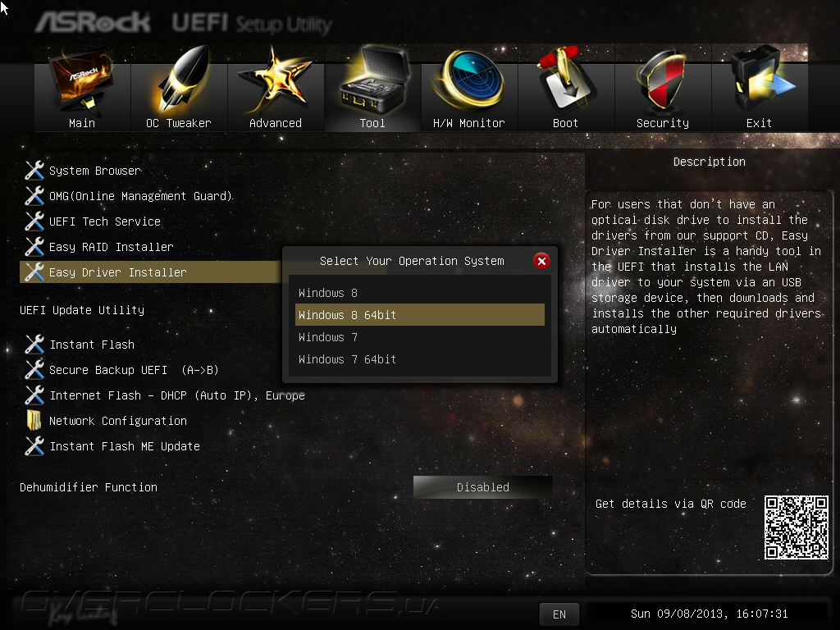
Task: Open the Dehumidifier Function Disabled dropdown
Action: (482, 487)
